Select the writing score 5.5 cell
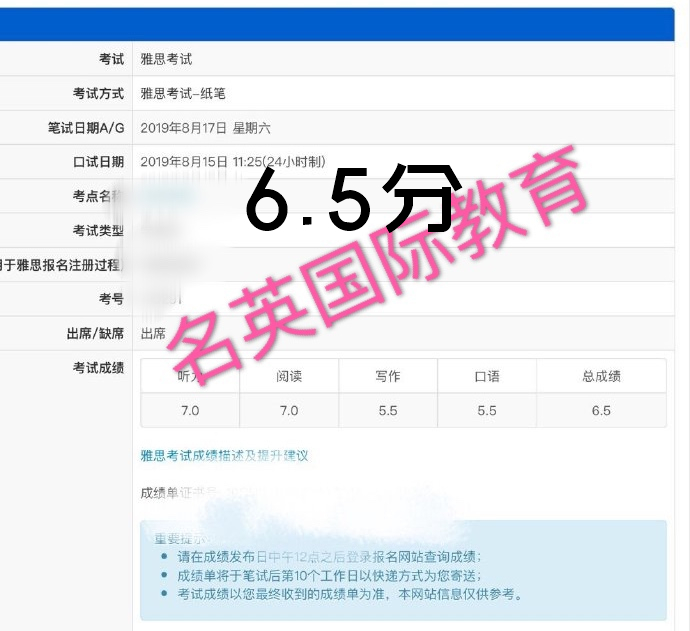This screenshot has width=690, height=631. pos(388,411)
